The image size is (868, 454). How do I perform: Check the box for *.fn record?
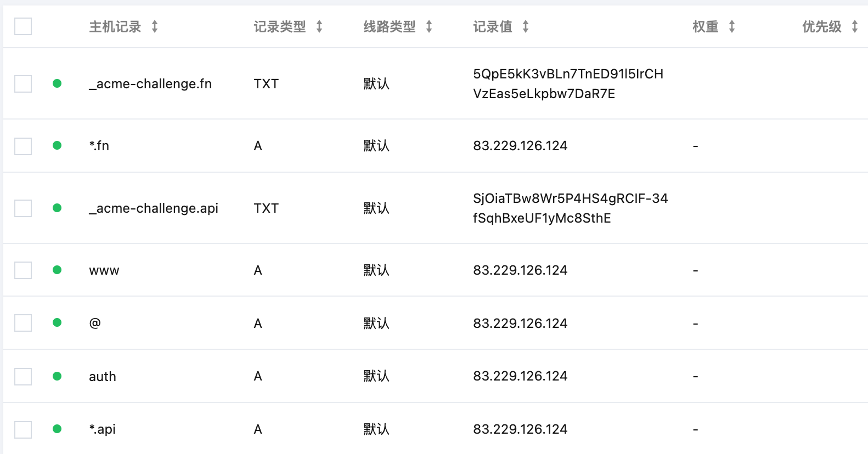point(23,146)
